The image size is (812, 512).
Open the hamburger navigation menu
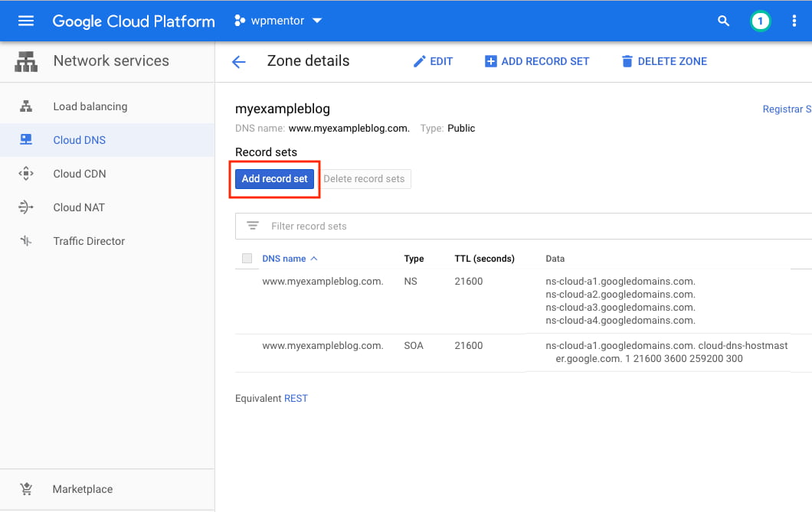pos(26,21)
